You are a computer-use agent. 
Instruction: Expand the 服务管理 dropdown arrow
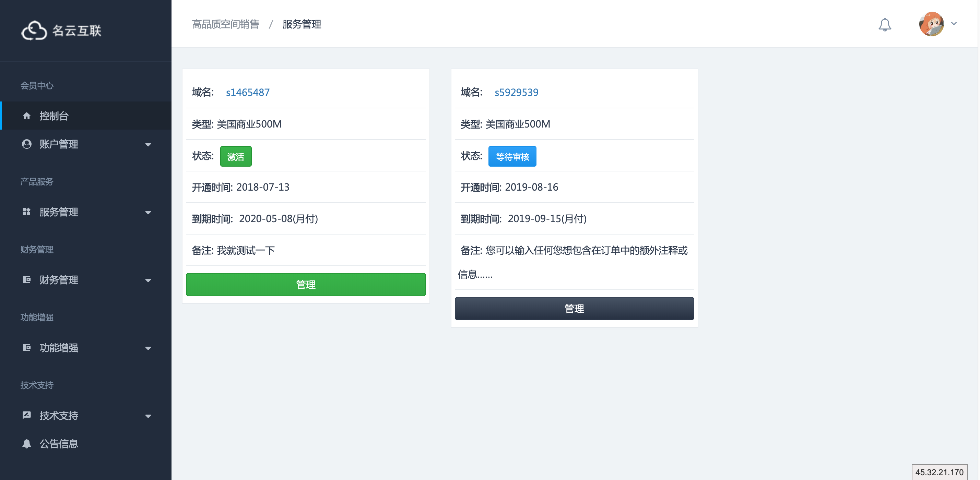click(x=148, y=212)
